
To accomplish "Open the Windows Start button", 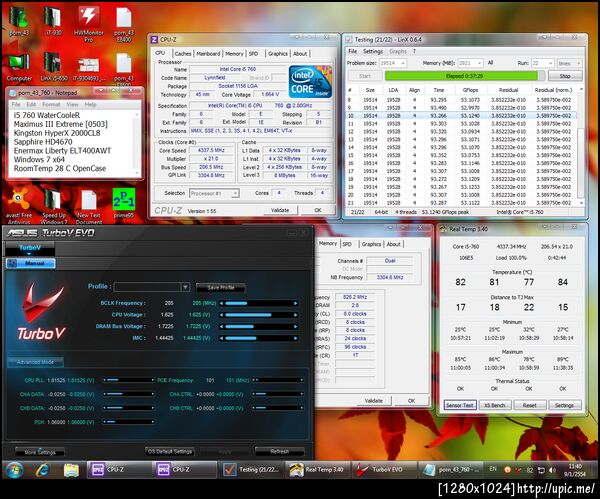I will [x=15, y=470].
